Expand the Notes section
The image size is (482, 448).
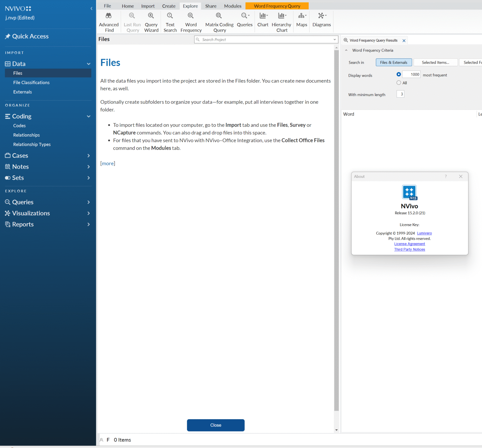(88, 167)
